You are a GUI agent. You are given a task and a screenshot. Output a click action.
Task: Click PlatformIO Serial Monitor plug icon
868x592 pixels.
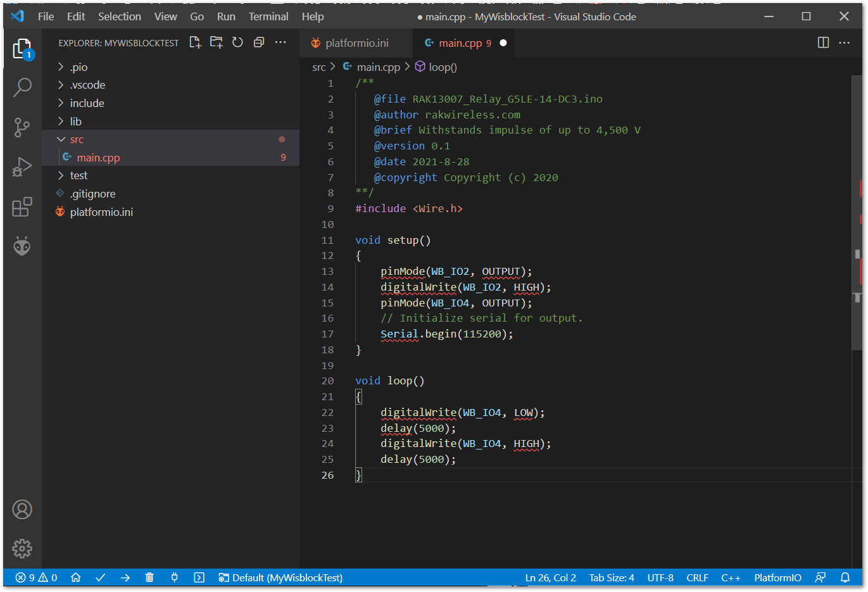tap(174, 577)
